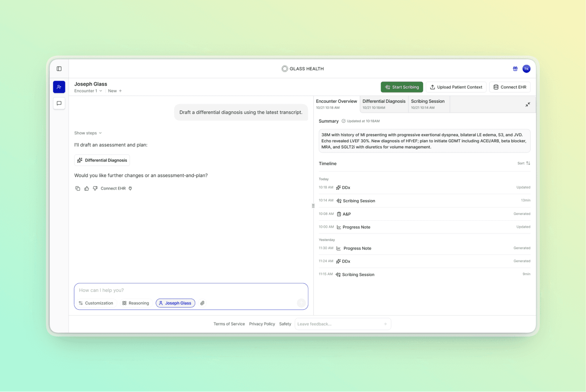
Task: Switch to the Differential Diagnosis tab
Action: 384,104
